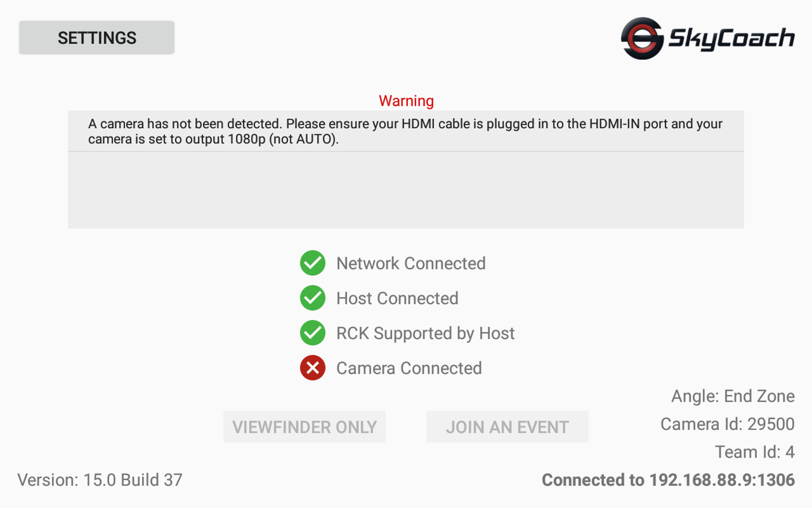Click the Team Id: 4 text
Viewport: 812px width, 508px height.
pyautogui.click(x=755, y=452)
